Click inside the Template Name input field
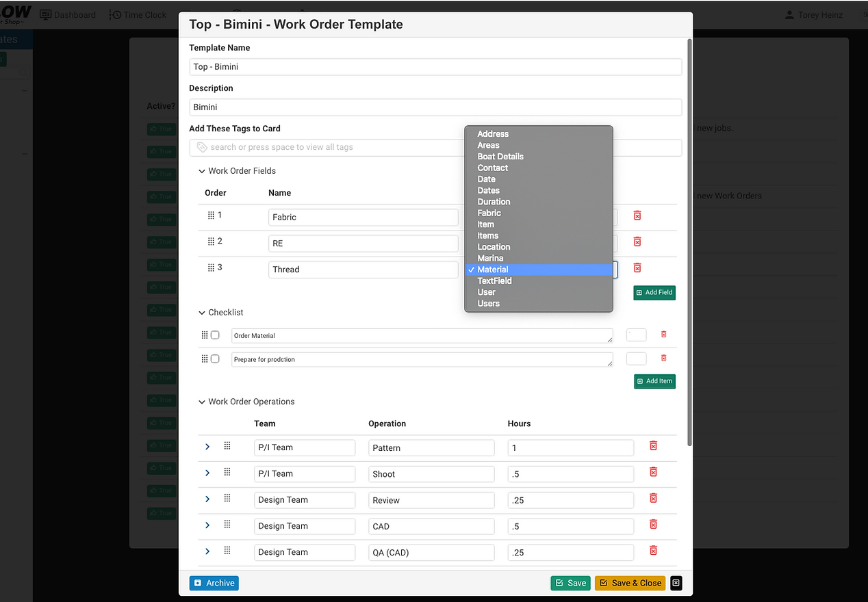The height and width of the screenshot is (602, 868). (x=435, y=66)
